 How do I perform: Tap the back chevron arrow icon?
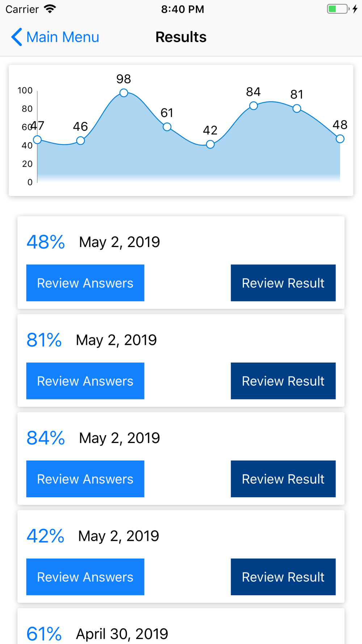click(x=17, y=37)
